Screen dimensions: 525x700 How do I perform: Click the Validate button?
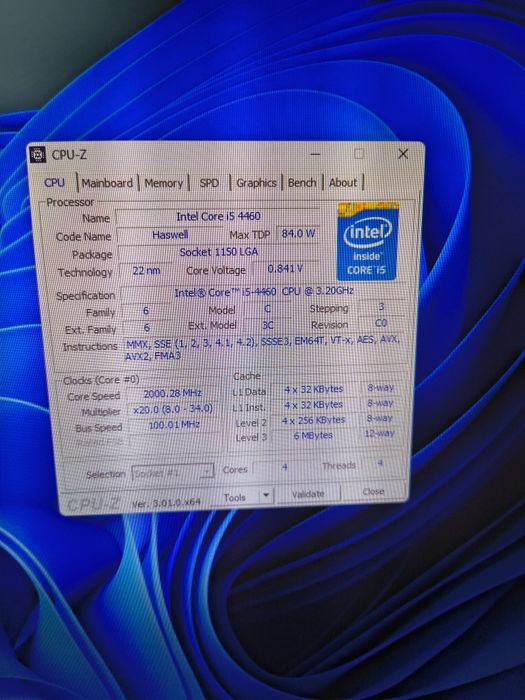tap(308, 494)
